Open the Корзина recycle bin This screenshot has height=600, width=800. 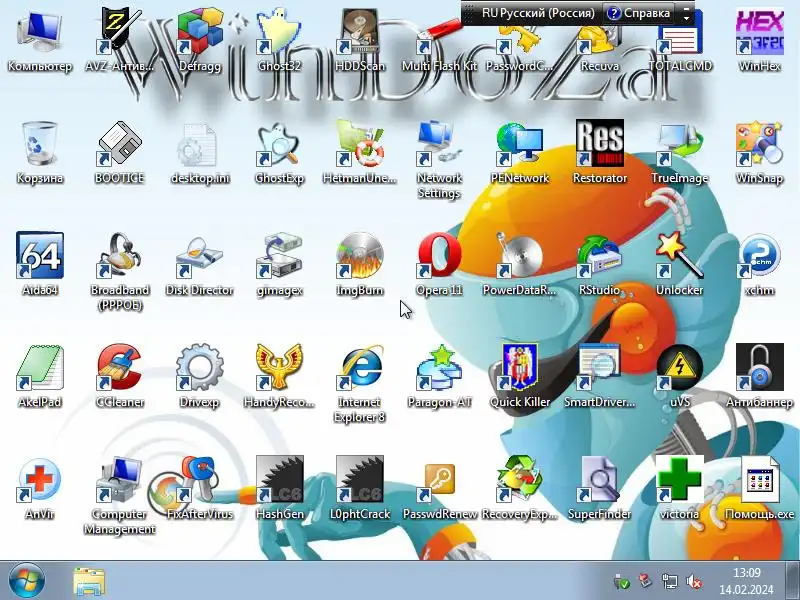(40, 153)
